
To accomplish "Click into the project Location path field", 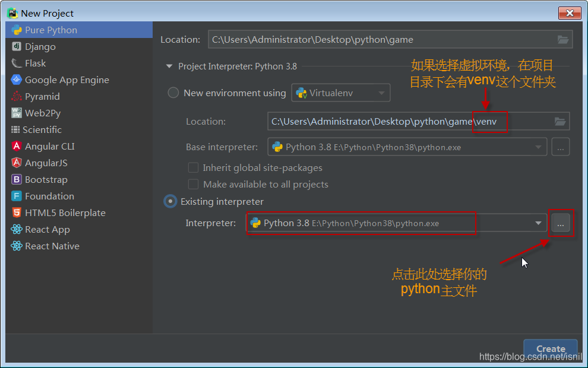I will click(x=390, y=39).
